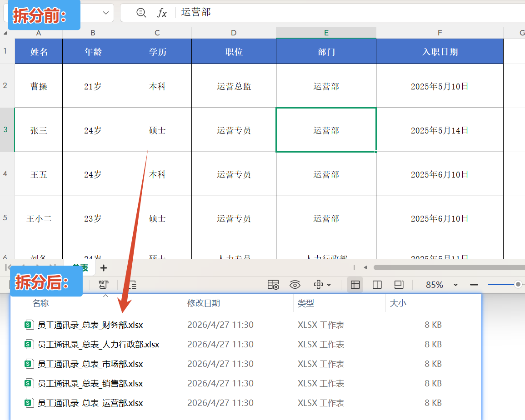Screen dimensions: 525x420
Task: Click the table tools icon in status bar
Action: point(274,285)
